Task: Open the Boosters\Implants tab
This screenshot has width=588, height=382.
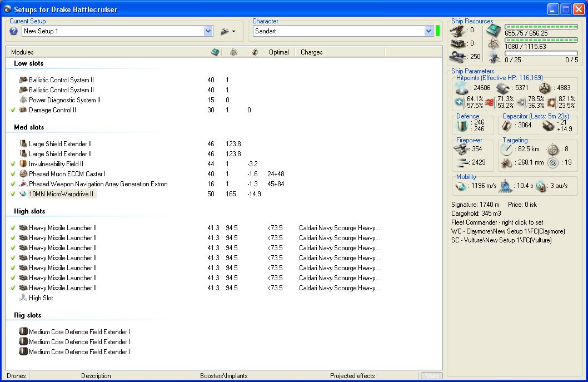Action: 224,376
